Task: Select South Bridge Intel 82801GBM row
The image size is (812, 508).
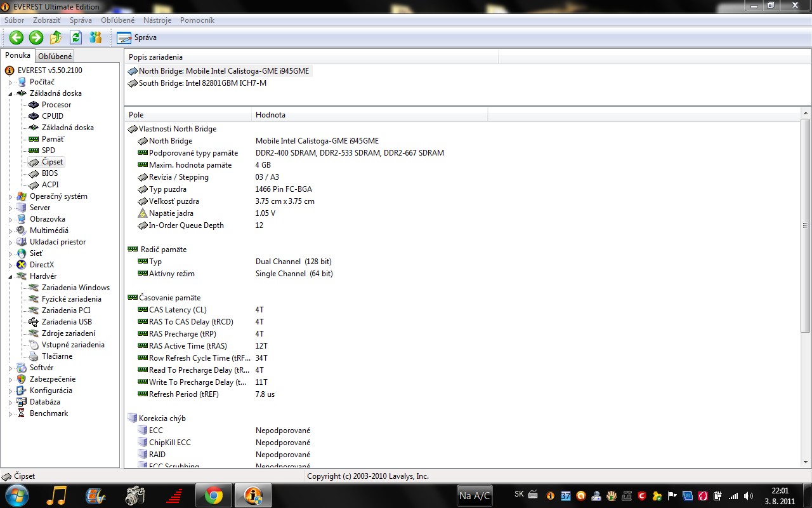Action: point(197,83)
